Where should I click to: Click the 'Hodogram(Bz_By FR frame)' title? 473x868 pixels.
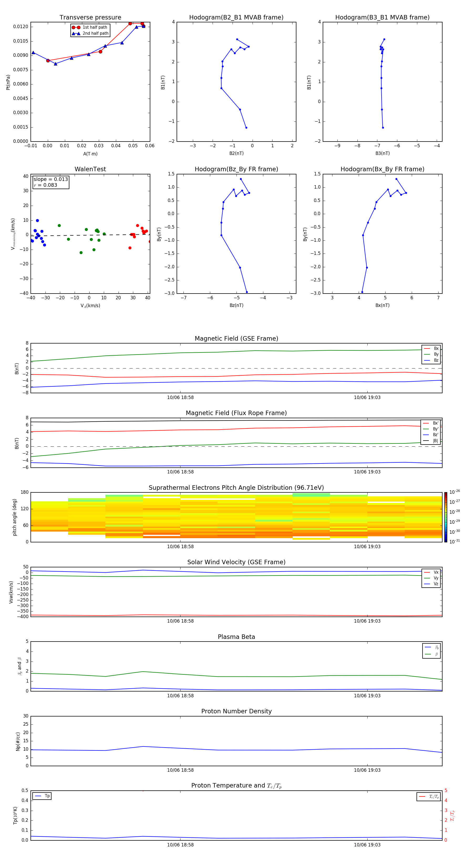point(236,169)
